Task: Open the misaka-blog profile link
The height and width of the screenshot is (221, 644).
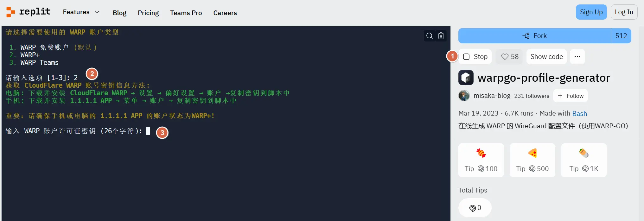Action: point(492,96)
